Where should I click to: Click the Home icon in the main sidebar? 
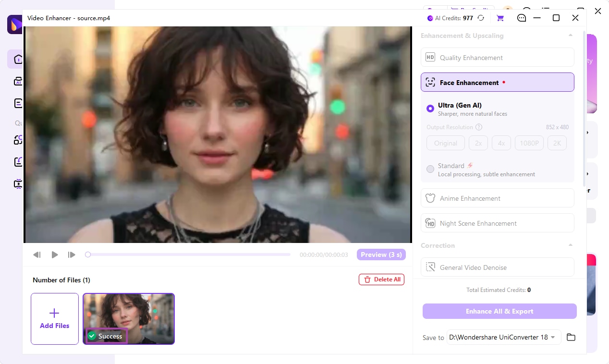click(17, 59)
